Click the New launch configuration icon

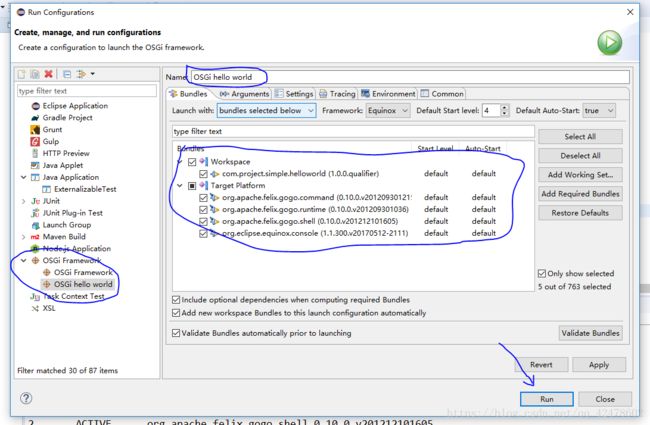pyautogui.click(x=22, y=74)
